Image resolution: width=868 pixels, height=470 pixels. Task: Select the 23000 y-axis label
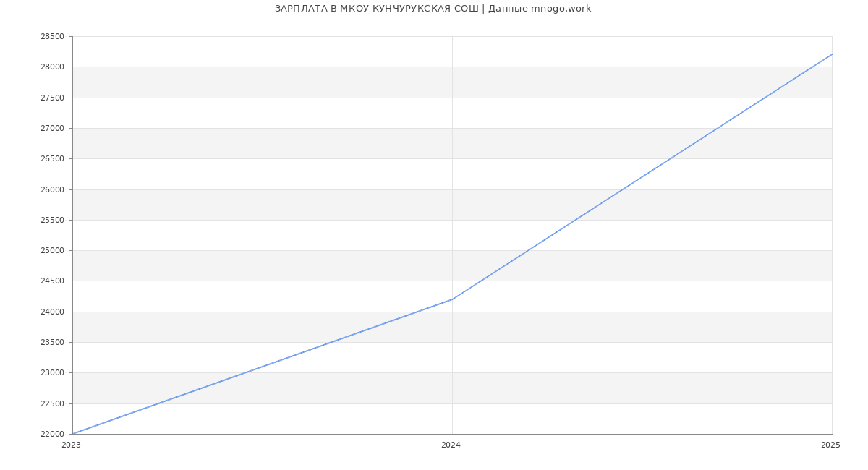(52, 373)
